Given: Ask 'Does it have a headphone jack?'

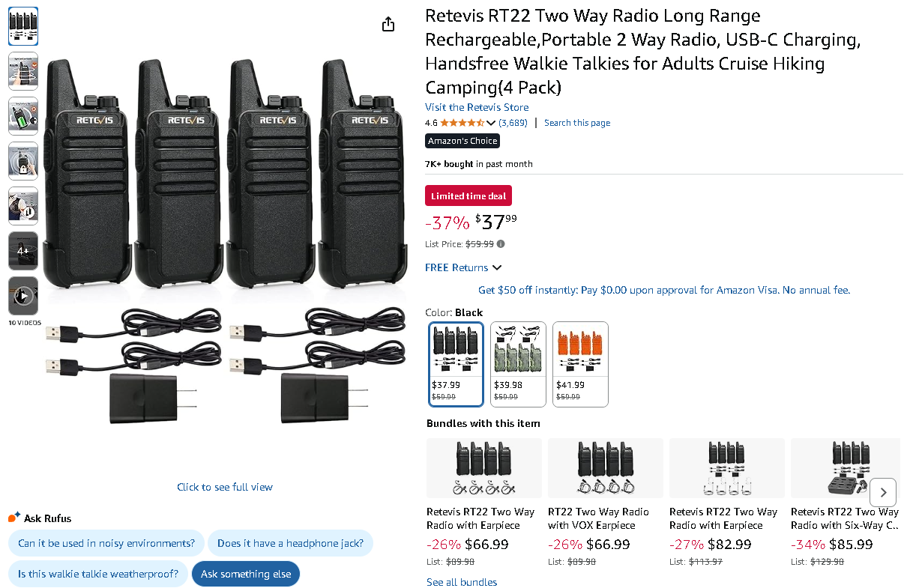Looking at the screenshot, I should click(290, 543).
